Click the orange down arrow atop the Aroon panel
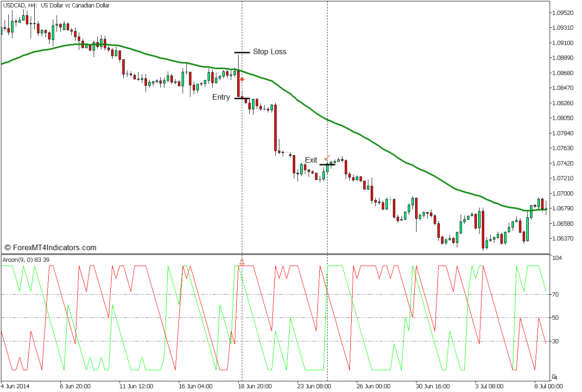The height and width of the screenshot is (392, 582). 241,263
